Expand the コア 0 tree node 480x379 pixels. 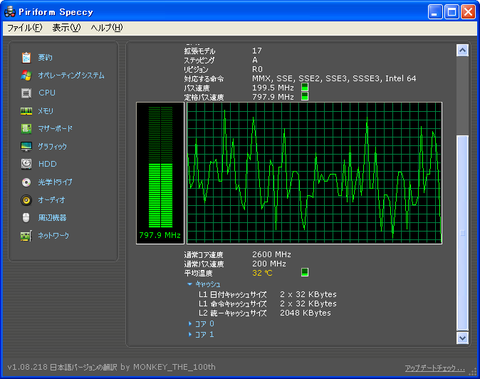pos(190,324)
